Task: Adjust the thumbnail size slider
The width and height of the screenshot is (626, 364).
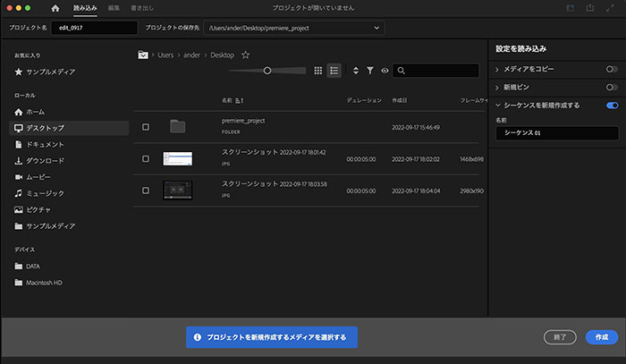Action: click(x=267, y=71)
